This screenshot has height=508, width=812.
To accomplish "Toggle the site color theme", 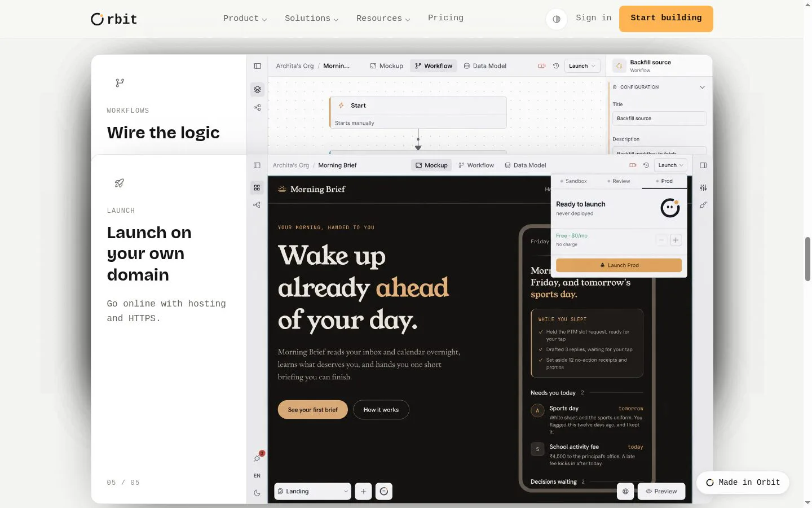I will coord(557,19).
